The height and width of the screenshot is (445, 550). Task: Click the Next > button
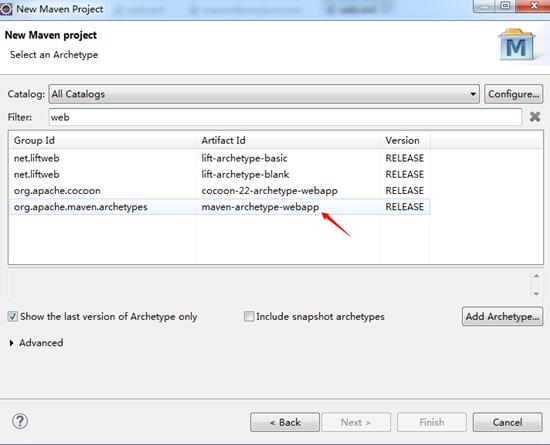(x=356, y=422)
